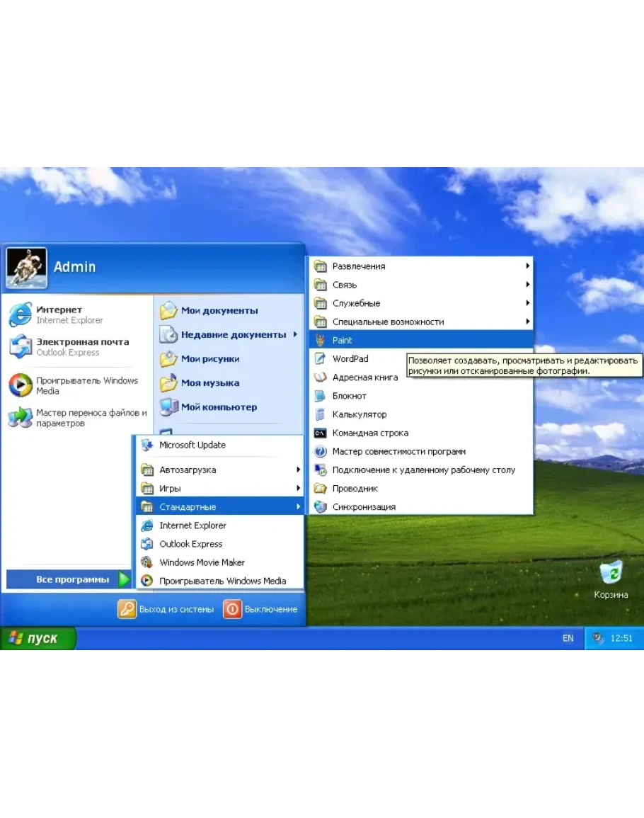Click the EN language indicator in taskbar
This screenshot has height=818, width=644.
click(568, 638)
